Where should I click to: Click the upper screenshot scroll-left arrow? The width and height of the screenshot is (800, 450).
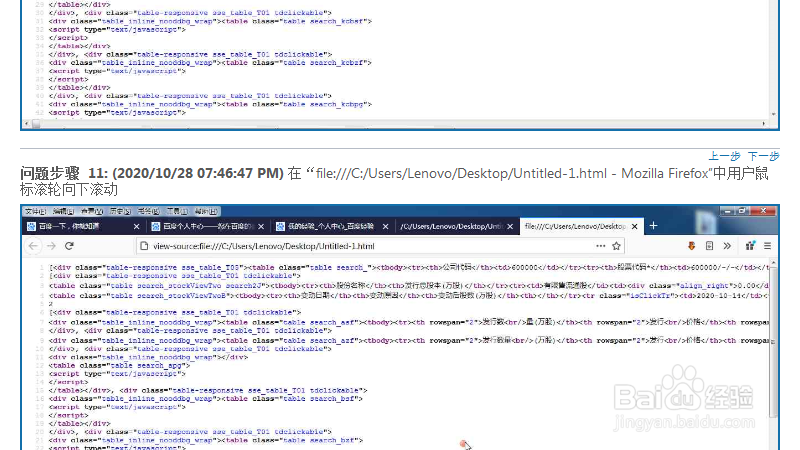(27, 123)
